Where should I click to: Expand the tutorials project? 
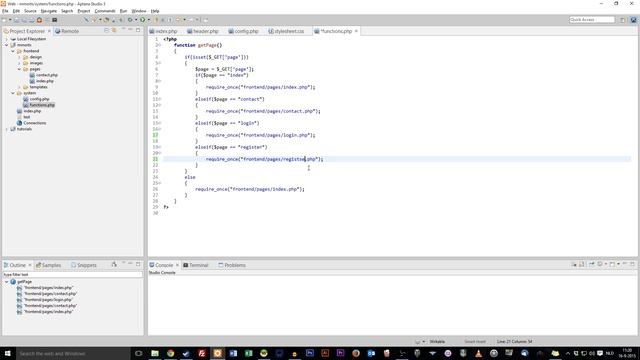tap(7, 129)
